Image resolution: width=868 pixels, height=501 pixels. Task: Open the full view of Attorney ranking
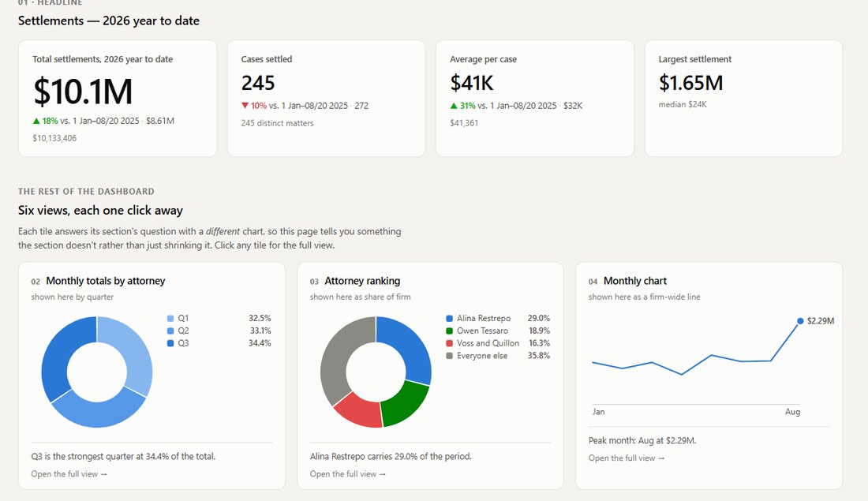348,474
